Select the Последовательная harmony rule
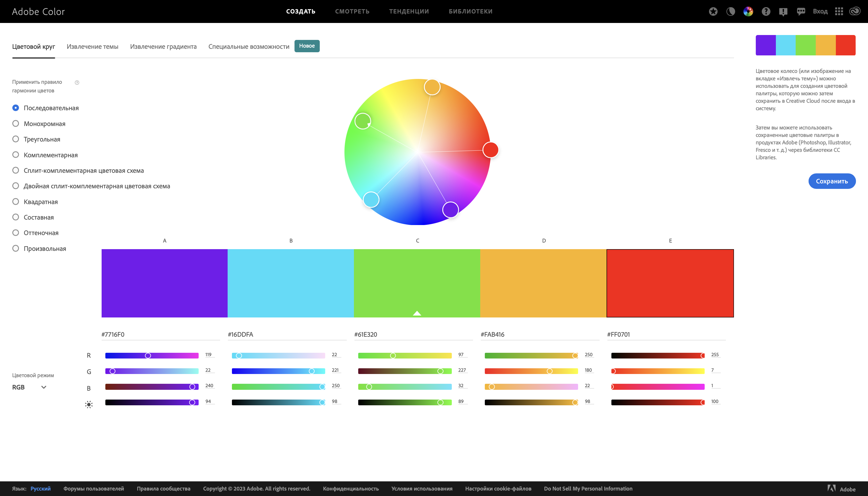 coord(45,108)
